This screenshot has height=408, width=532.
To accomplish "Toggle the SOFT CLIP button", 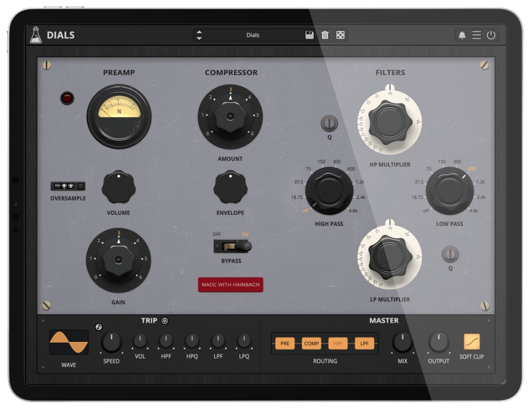I will tap(471, 342).
